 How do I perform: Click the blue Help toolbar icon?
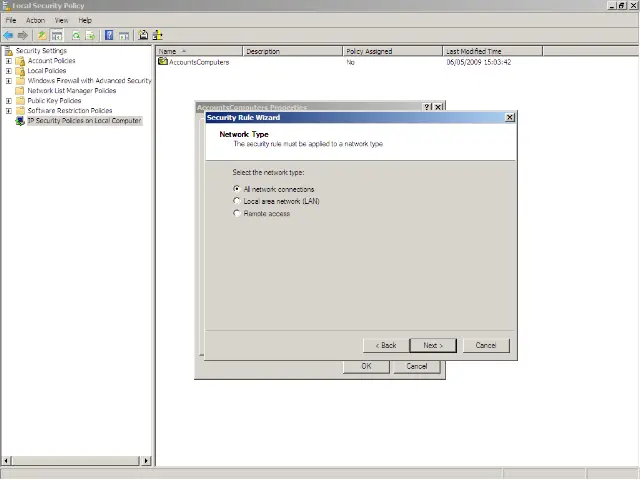click(x=111, y=35)
